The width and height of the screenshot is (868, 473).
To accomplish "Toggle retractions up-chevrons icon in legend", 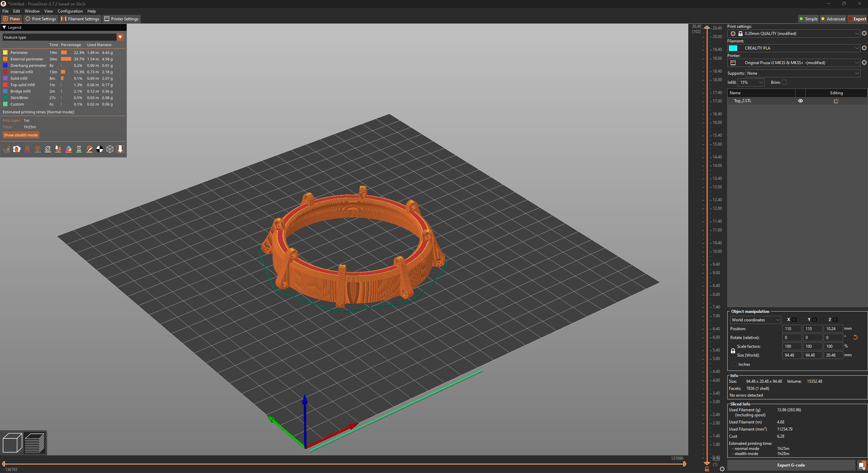I will tap(27, 149).
